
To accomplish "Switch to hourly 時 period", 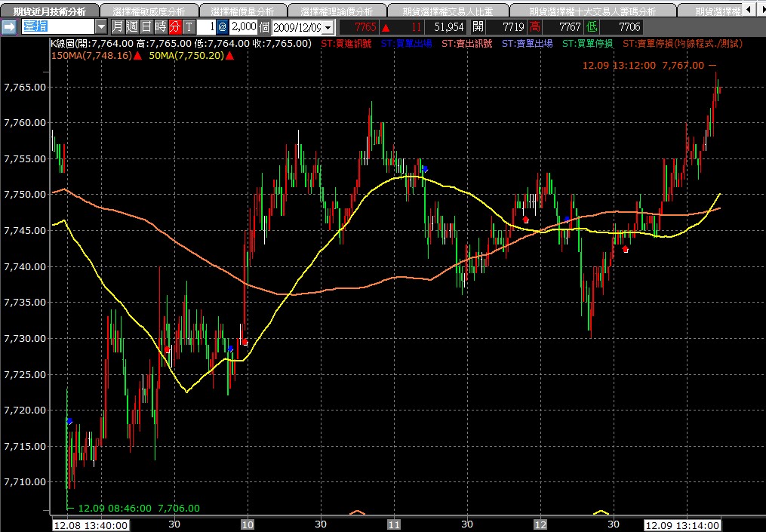I will [x=160, y=26].
